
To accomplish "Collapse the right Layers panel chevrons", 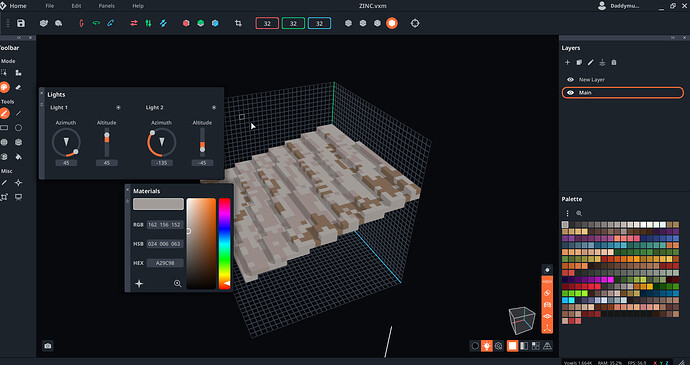I will (x=672, y=38).
